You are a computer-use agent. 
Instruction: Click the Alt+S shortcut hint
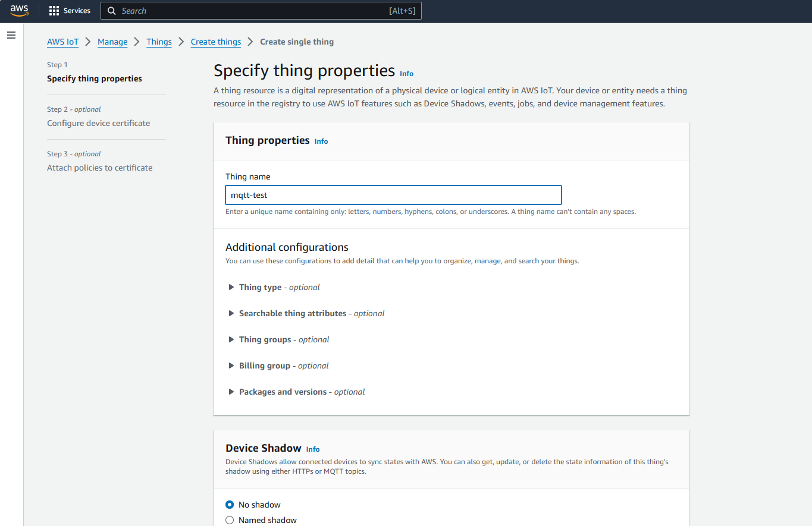pos(402,11)
